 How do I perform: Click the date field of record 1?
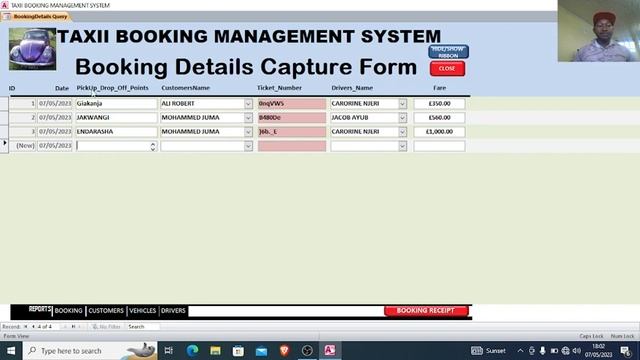pyautogui.click(x=55, y=104)
